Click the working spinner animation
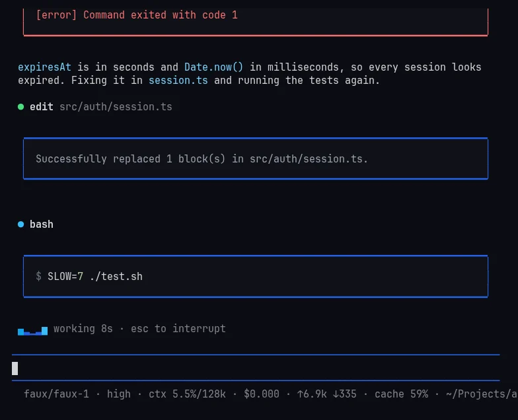This screenshot has height=420, width=518. [x=33, y=330]
